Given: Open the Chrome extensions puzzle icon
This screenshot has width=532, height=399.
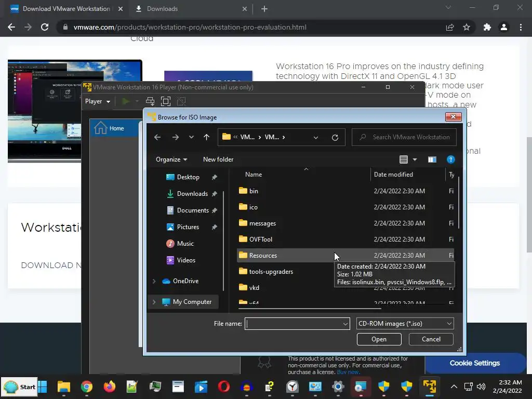Looking at the screenshot, I should [x=487, y=27].
